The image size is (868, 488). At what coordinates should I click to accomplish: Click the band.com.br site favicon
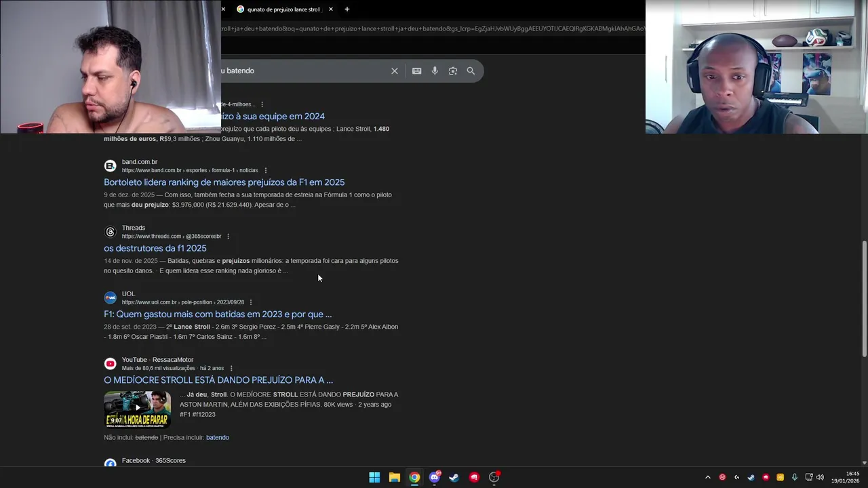110,166
